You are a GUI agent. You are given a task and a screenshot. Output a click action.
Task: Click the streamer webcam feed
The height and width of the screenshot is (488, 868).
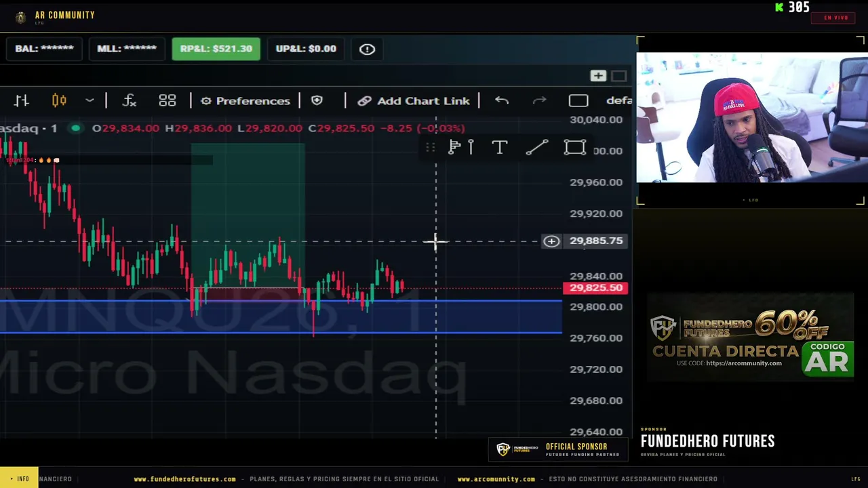(752, 118)
